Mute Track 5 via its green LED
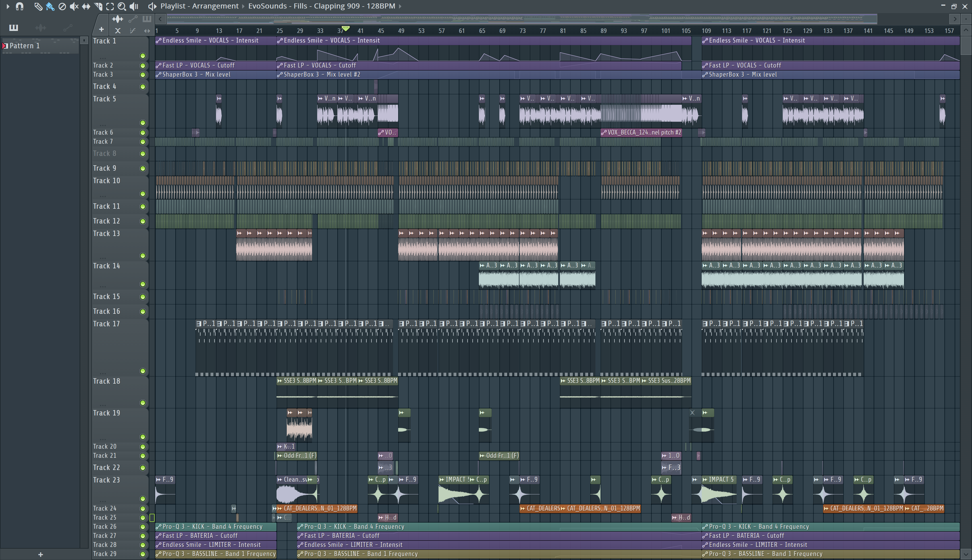The height and width of the screenshot is (560, 972). tap(143, 123)
